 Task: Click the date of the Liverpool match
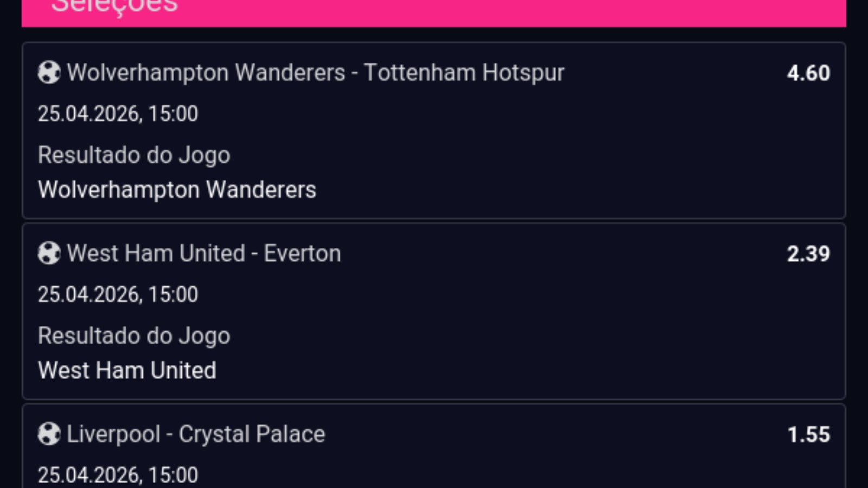click(118, 475)
